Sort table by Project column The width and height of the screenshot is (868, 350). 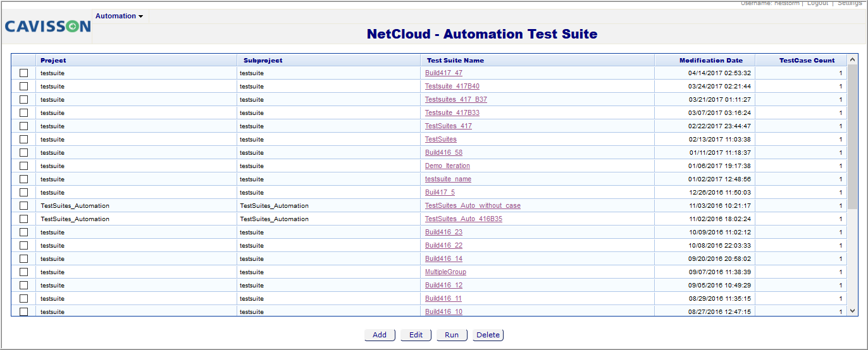point(53,61)
